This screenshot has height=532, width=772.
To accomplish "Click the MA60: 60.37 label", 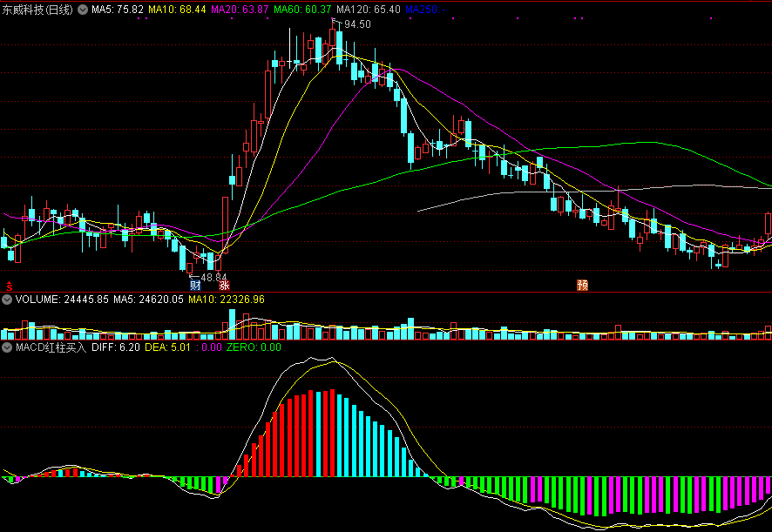I will (303, 10).
